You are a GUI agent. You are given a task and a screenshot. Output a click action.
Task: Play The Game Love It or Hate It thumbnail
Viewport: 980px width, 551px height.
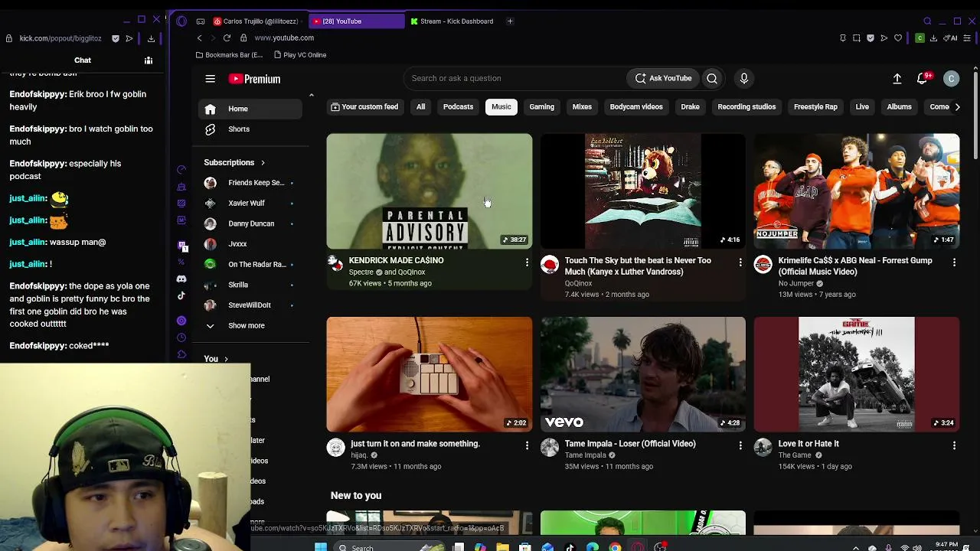click(x=857, y=374)
